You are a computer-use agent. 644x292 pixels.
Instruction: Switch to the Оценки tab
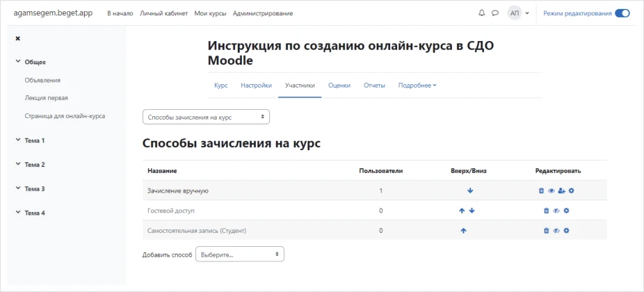tap(339, 86)
